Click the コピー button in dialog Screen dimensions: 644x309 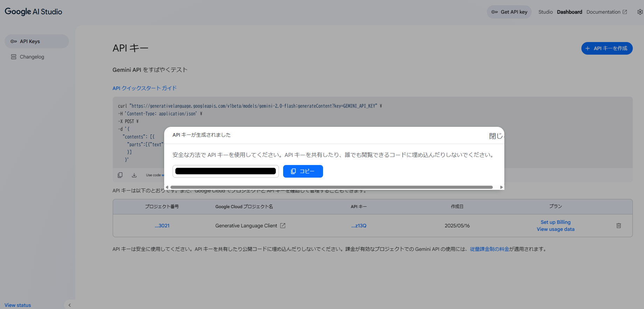pos(303,171)
